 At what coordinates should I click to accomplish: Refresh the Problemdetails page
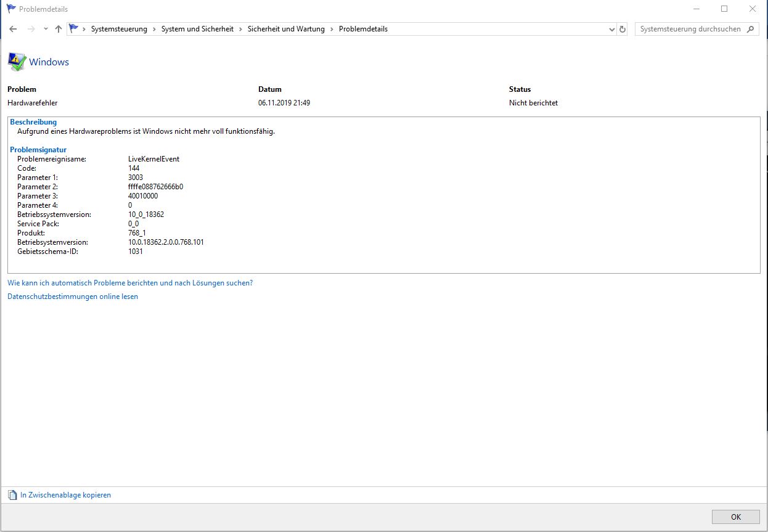(x=623, y=29)
